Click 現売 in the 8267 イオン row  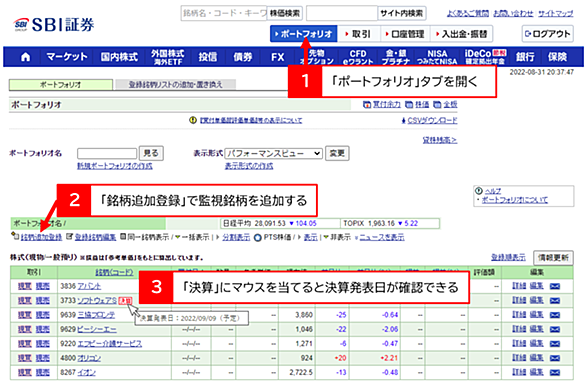click(x=43, y=373)
